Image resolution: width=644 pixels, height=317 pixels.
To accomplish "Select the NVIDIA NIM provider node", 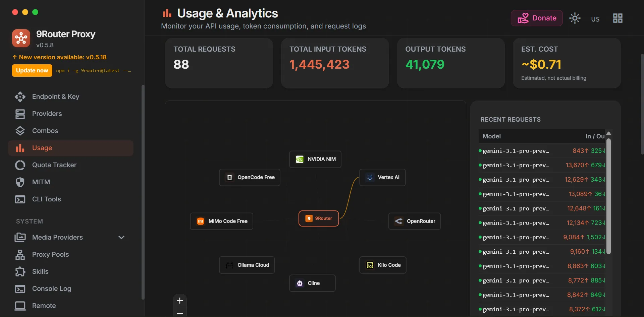I will 315,159.
